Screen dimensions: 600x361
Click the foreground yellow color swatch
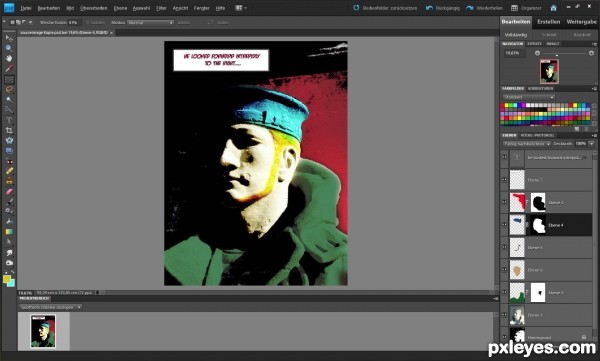7,279
